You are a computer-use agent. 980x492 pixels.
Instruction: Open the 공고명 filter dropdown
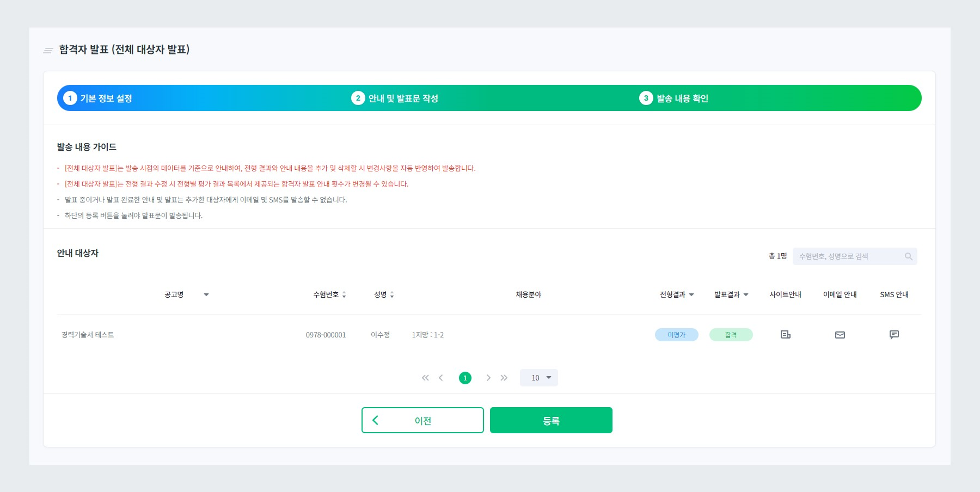tap(206, 294)
